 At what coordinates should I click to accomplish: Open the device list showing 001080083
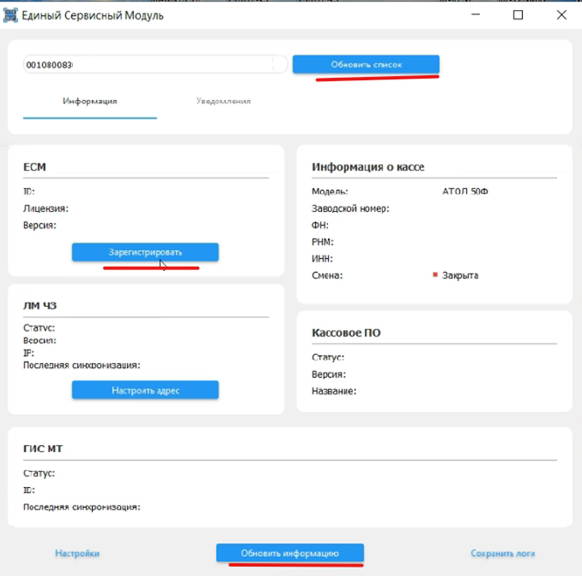pyautogui.click(x=155, y=65)
